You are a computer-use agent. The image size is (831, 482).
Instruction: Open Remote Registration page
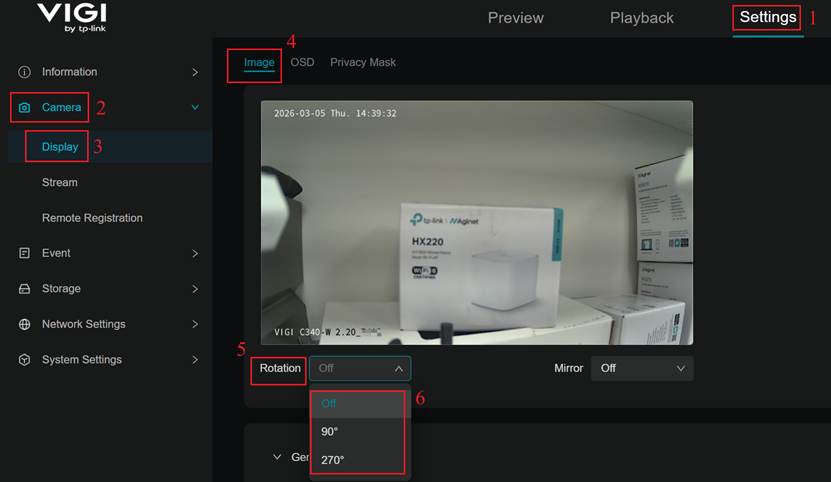pyautogui.click(x=92, y=218)
